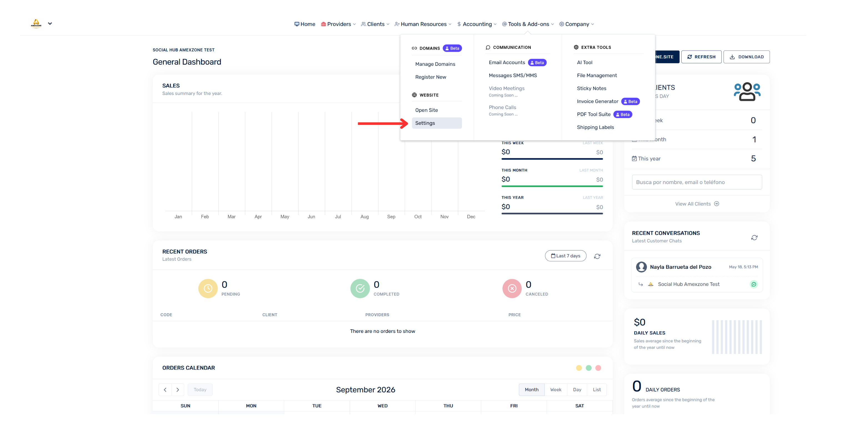This screenshot has width=868, height=434.
Task: Click the small Amexzone logo beside Social Hub
Action: pos(651,284)
